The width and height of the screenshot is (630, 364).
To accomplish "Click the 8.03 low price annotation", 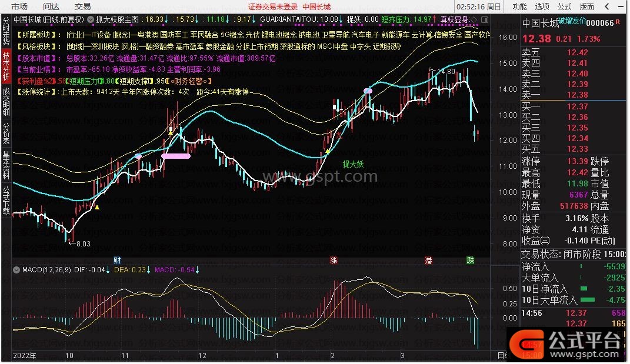I will point(83,243).
